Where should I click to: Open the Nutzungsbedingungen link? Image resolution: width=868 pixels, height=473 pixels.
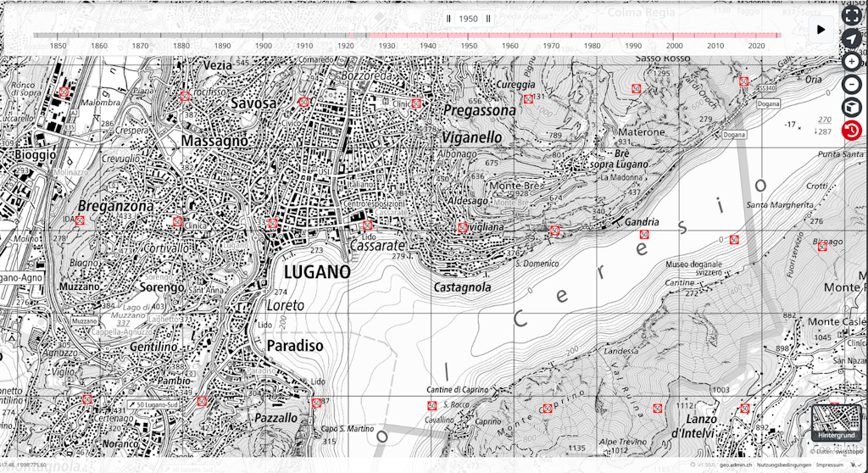pos(778,465)
